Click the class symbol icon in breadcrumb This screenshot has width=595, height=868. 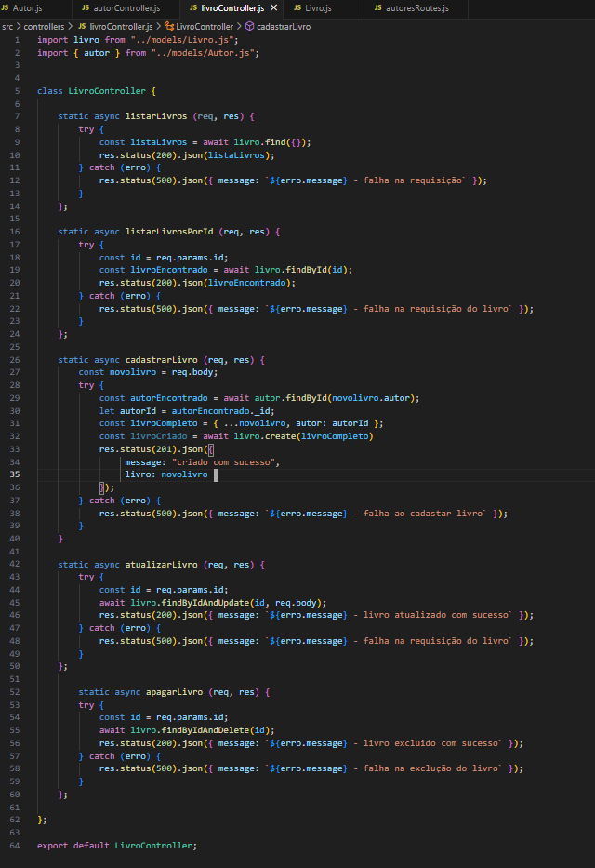[169, 27]
